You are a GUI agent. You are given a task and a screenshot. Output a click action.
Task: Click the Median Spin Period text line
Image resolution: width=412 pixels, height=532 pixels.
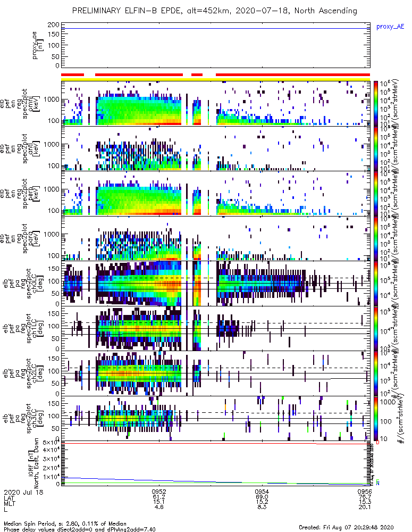(x=65, y=523)
